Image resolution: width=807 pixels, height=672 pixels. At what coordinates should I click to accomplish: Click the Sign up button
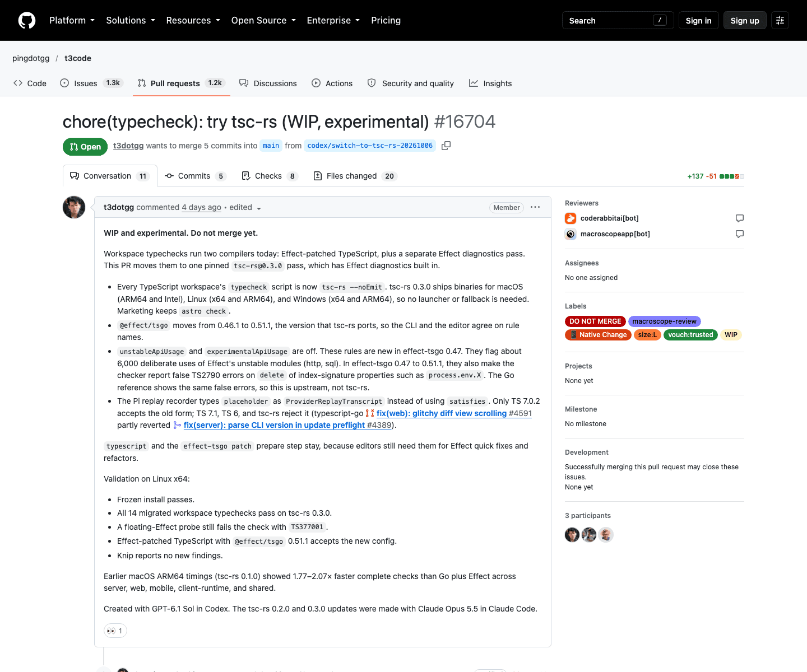click(x=745, y=20)
